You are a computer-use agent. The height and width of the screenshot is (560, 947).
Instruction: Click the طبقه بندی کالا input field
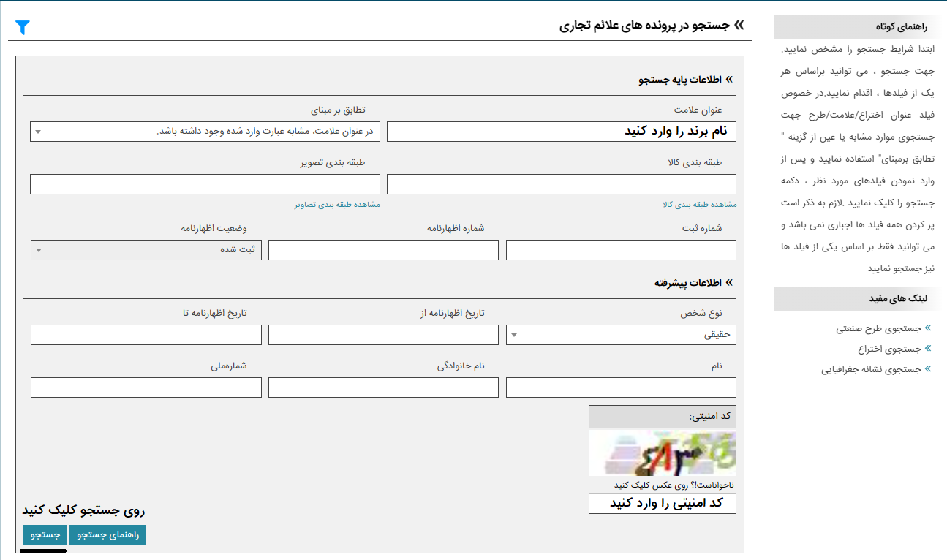click(x=562, y=184)
